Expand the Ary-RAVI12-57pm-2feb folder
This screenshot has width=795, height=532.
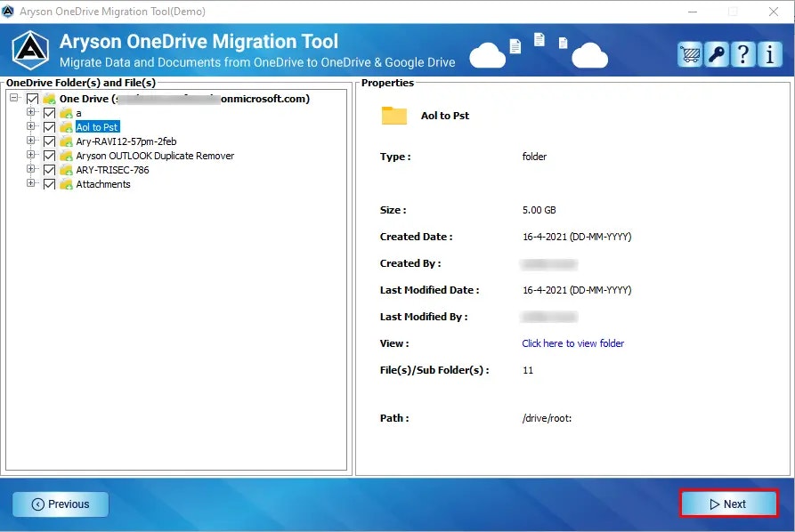(31, 140)
